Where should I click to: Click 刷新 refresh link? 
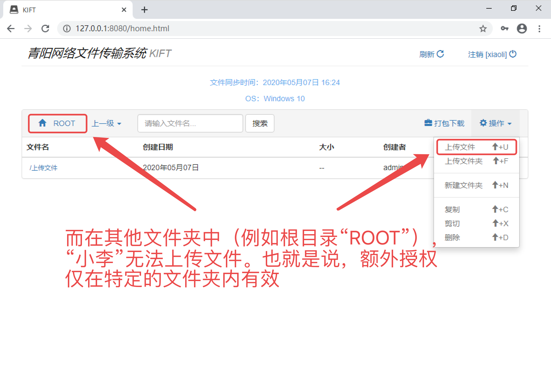coord(431,54)
